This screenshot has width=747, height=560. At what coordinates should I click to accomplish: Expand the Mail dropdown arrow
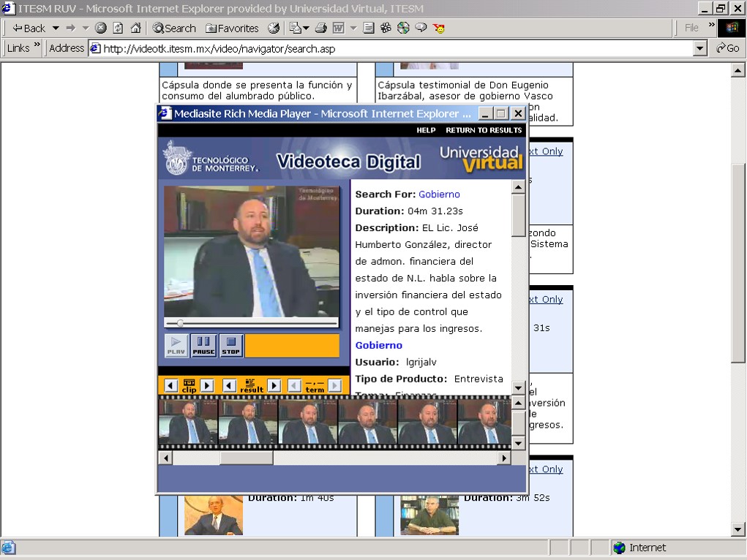pyautogui.click(x=306, y=28)
